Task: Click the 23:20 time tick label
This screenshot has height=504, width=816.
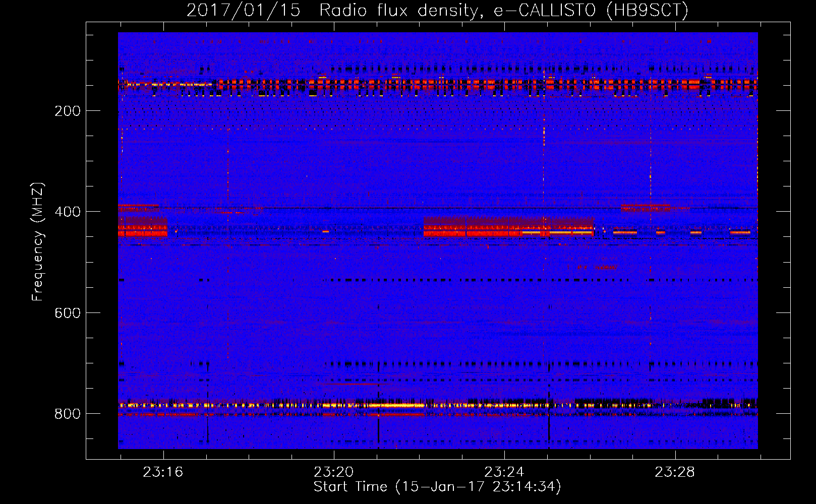Action: [x=333, y=472]
